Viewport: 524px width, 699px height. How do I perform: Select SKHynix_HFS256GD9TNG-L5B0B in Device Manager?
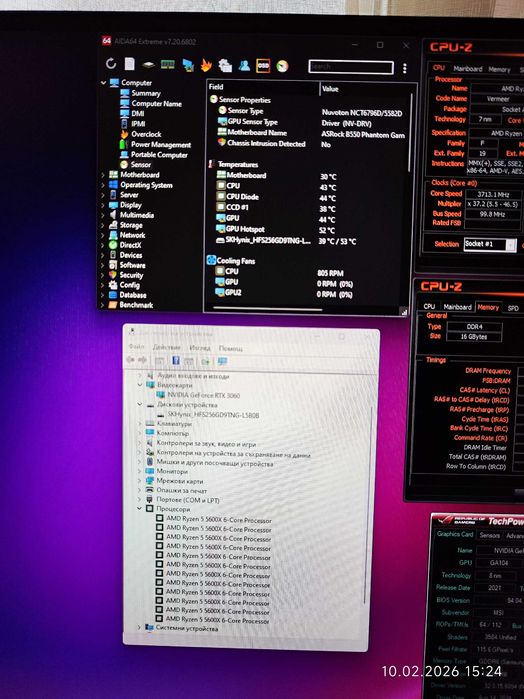tap(213, 415)
